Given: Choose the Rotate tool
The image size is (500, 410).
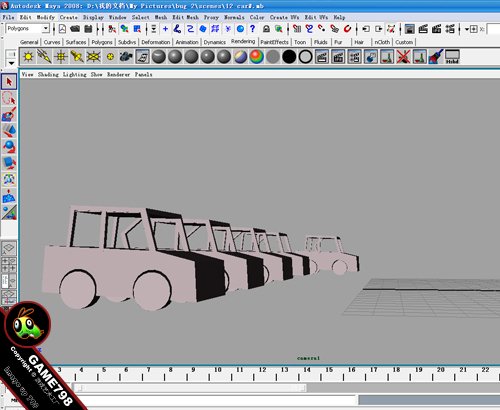Looking at the screenshot, I should (9, 147).
